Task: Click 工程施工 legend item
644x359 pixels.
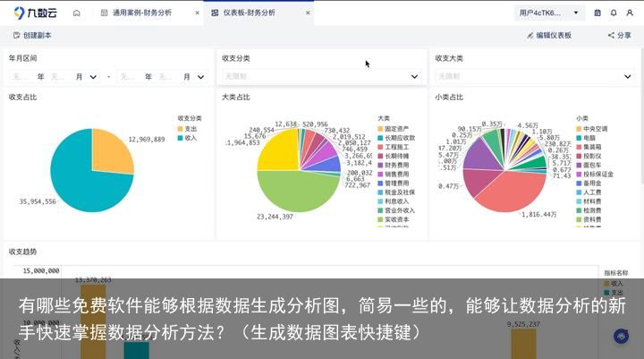Action: tap(393, 147)
